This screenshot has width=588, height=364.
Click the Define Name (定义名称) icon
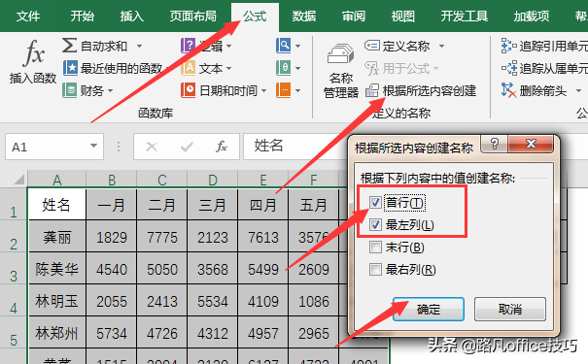372,46
